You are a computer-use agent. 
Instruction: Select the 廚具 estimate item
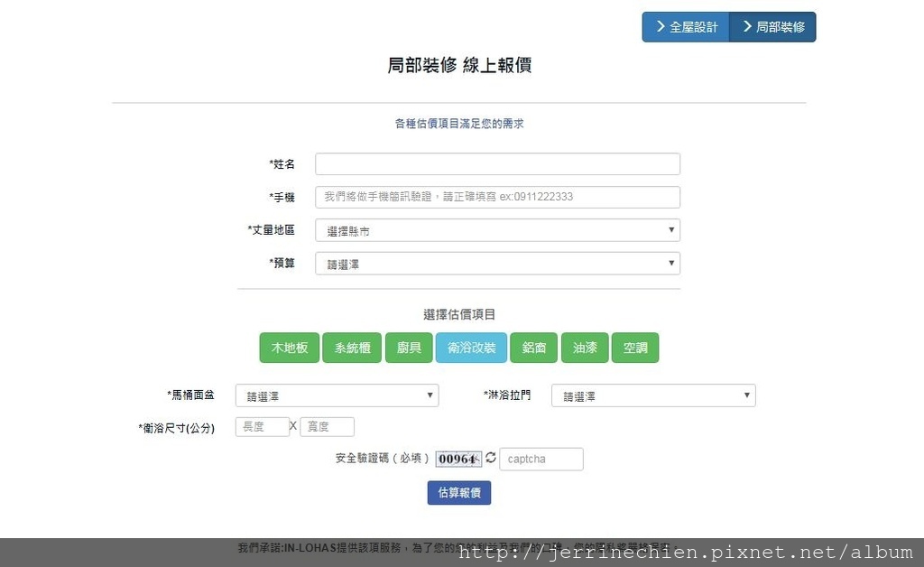point(409,348)
